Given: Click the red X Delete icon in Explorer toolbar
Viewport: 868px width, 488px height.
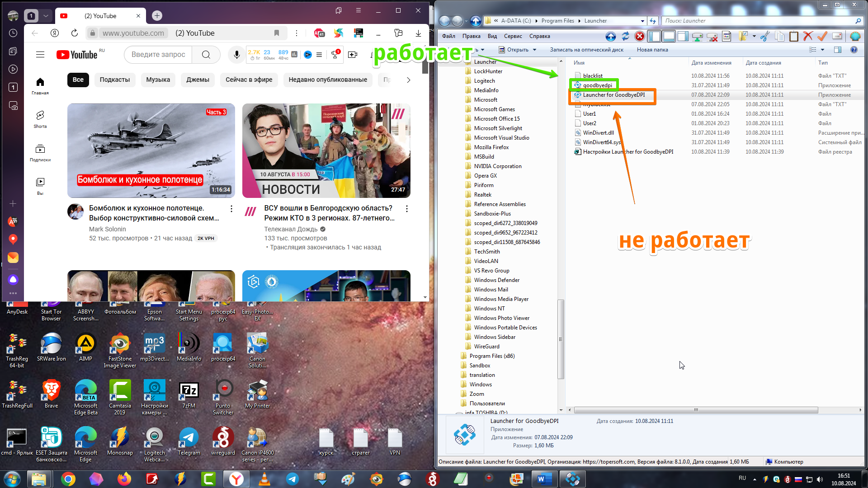Looking at the screenshot, I should point(808,37).
